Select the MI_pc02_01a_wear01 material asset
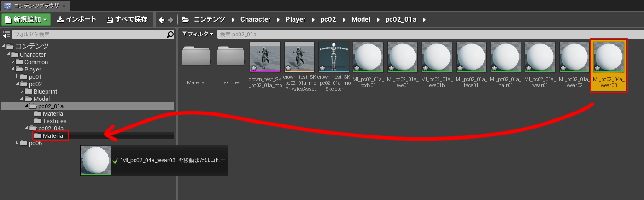The height and width of the screenshot is (200, 644). [540, 58]
